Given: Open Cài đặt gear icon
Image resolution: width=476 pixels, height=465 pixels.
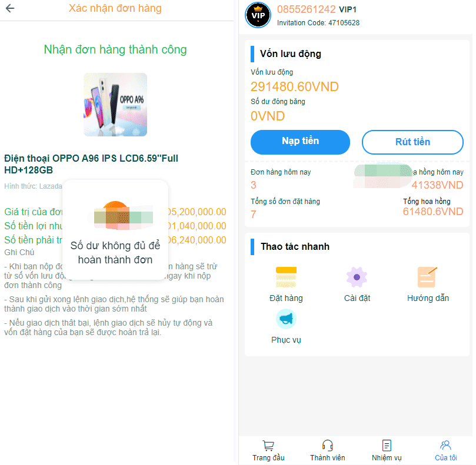Looking at the screenshot, I should [x=357, y=277].
